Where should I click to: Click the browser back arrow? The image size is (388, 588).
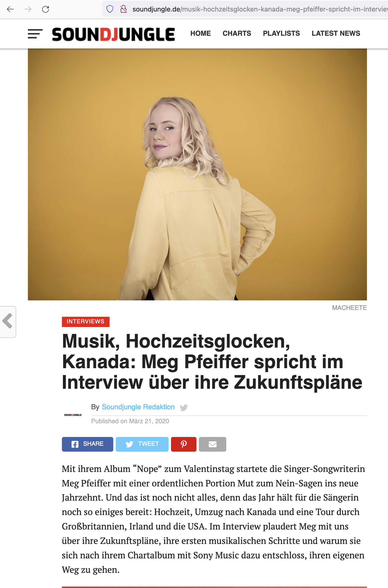click(10, 9)
